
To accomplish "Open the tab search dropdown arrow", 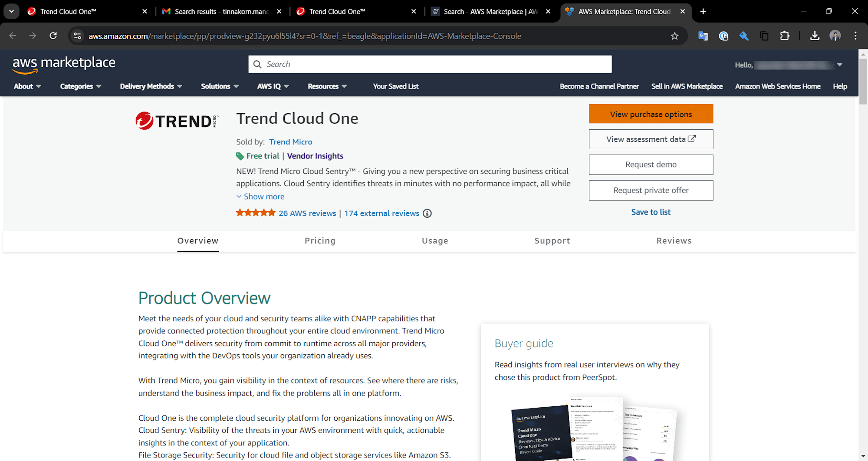I will tap(11, 11).
